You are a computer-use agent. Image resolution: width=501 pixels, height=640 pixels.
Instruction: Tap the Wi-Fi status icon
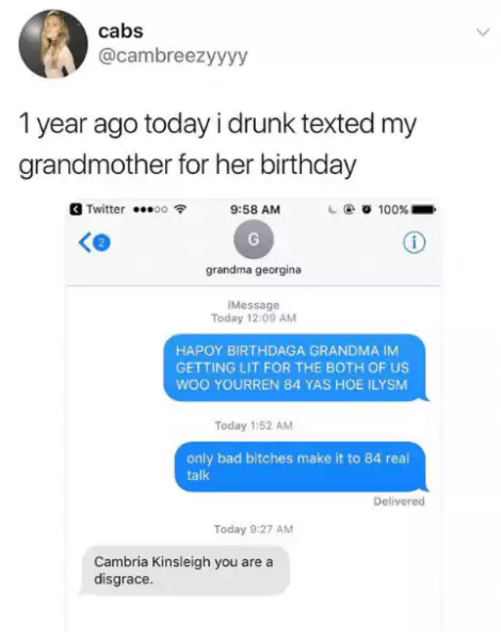181,209
